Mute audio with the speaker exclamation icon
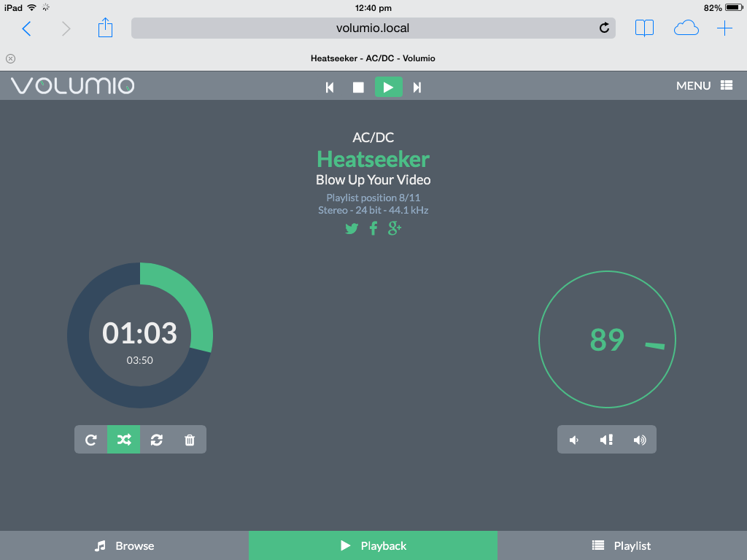Image resolution: width=747 pixels, height=560 pixels. coord(606,440)
